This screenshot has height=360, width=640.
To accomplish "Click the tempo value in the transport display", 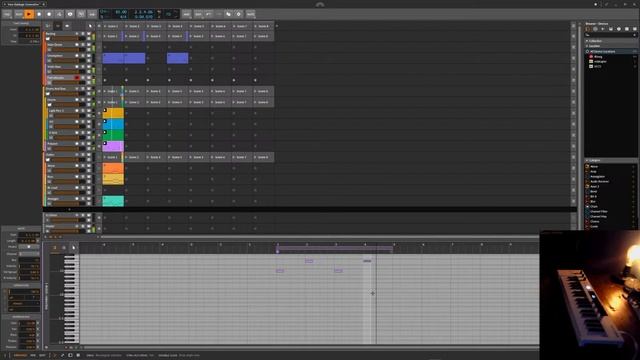I will (x=121, y=12).
